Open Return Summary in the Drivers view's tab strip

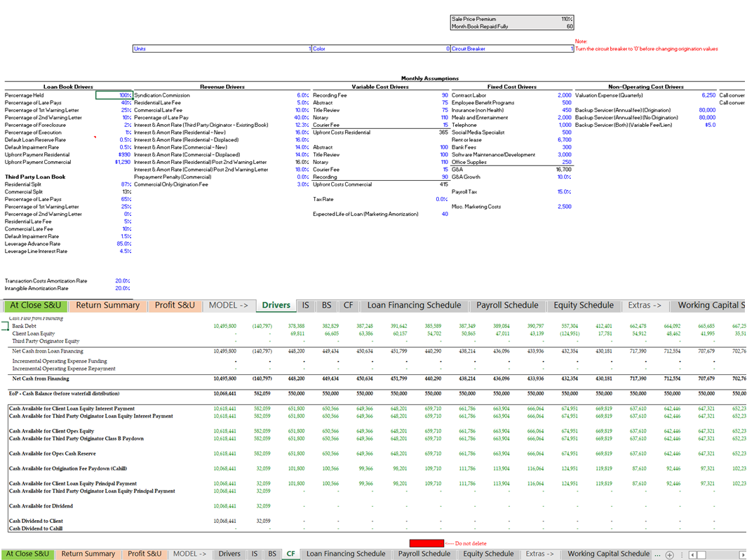(108, 306)
